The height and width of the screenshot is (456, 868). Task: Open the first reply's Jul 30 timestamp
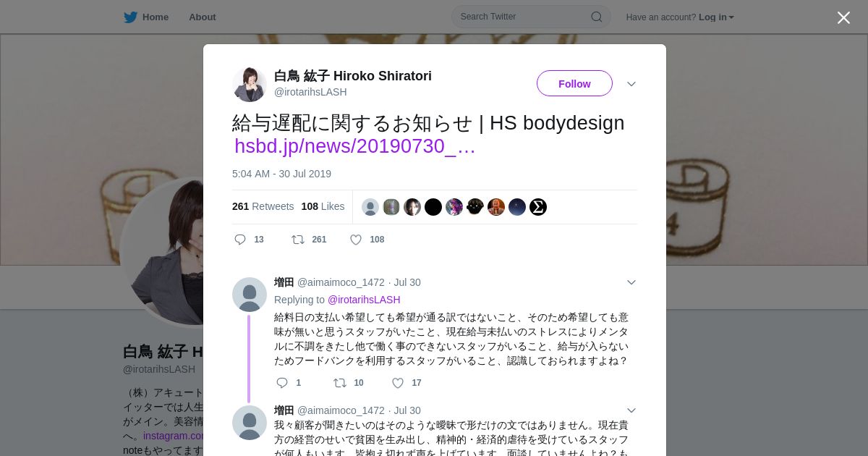[407, 282]
